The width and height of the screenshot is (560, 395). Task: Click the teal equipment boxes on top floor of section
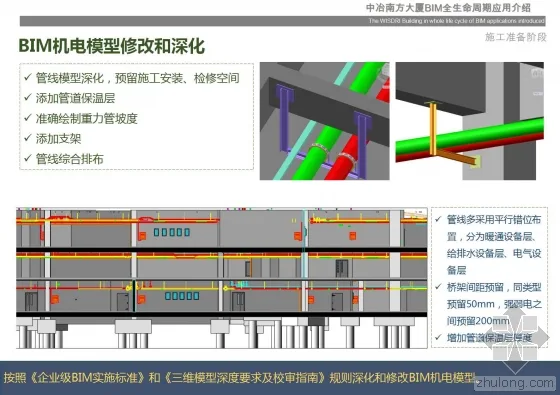[x=172, y=232]
